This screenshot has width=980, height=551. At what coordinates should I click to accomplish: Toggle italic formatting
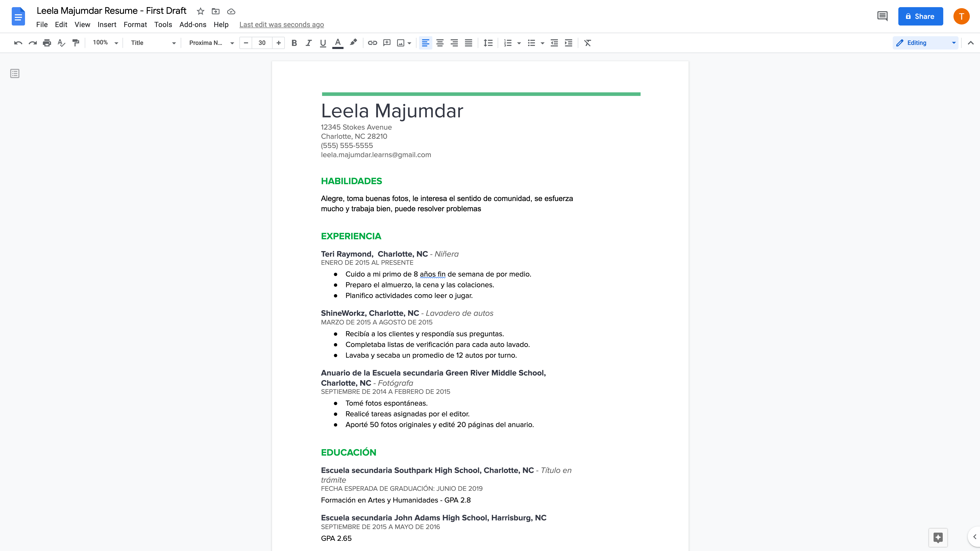[x=309, y=43]
